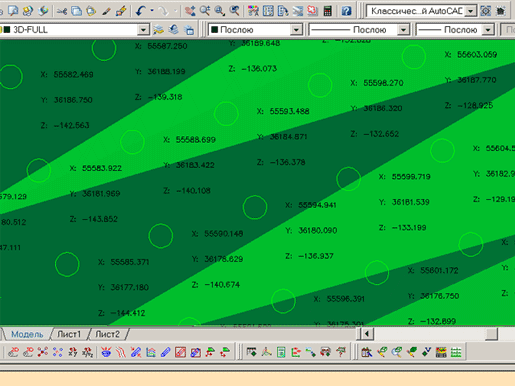Click the Match Properties brush icon
The image size is (515, 386).
point(106,11)
